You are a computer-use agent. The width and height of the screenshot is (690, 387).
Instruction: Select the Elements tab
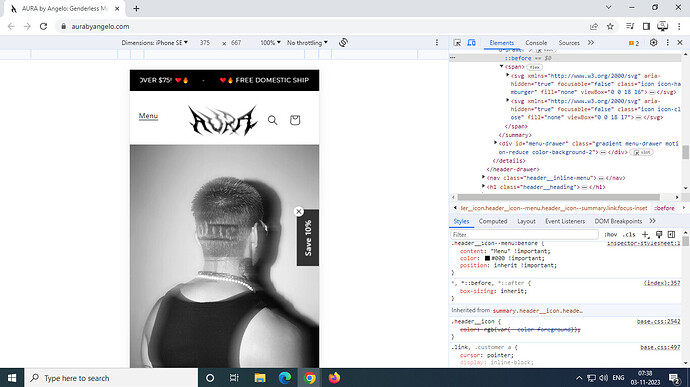tap(502, 43)
